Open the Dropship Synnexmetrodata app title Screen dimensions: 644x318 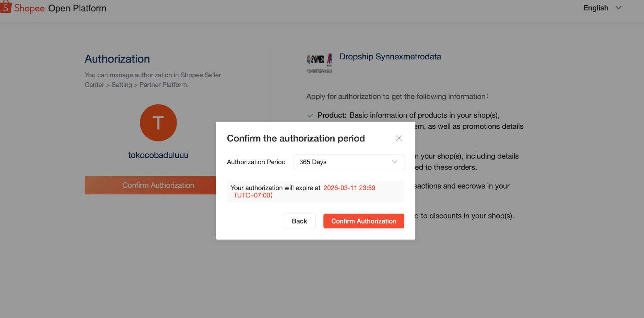tap(390, 57)
